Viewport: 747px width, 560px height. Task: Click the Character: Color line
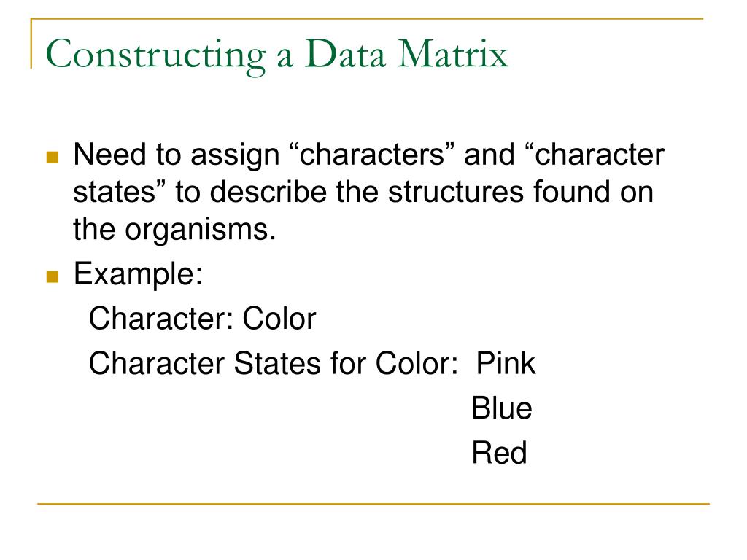click(203, 319)
